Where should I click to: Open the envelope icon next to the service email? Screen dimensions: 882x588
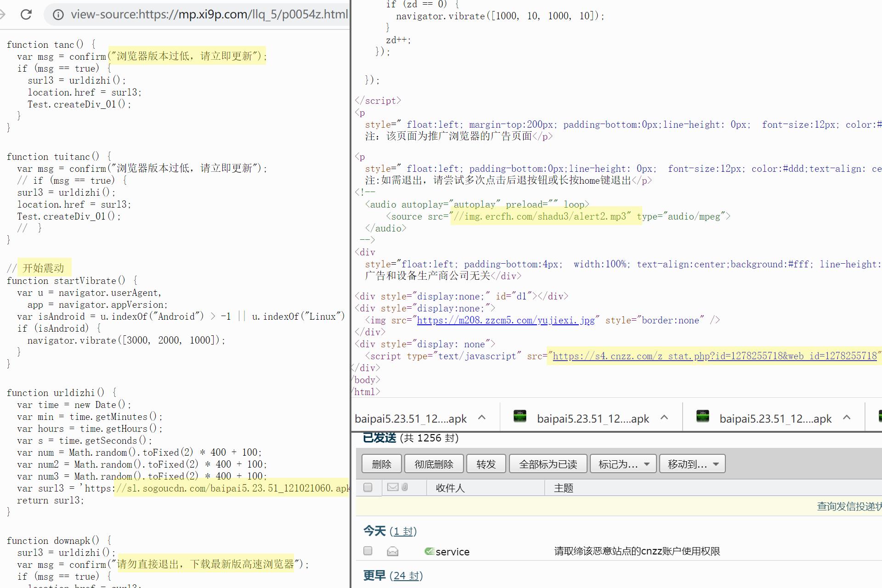[392, 551]
